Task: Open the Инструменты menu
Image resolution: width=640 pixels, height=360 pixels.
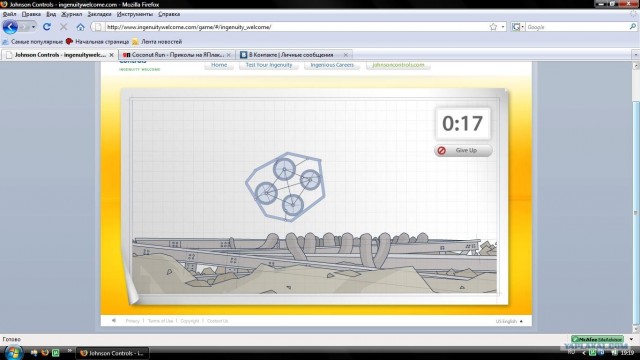Action: click(135, 14)
